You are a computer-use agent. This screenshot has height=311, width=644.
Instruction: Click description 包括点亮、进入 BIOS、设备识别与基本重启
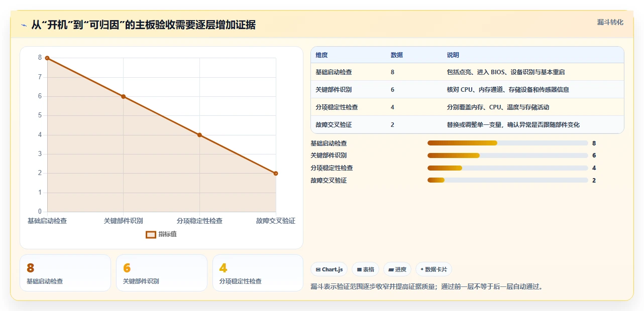point(506,72)
